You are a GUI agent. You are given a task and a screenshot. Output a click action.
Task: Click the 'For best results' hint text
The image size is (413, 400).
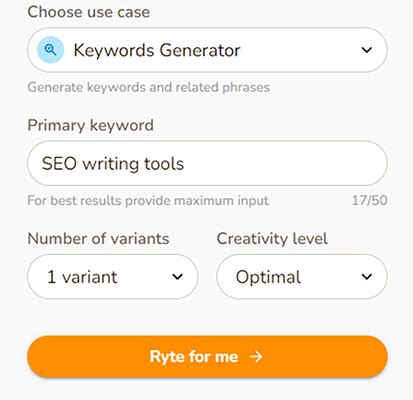coord(148,201)
